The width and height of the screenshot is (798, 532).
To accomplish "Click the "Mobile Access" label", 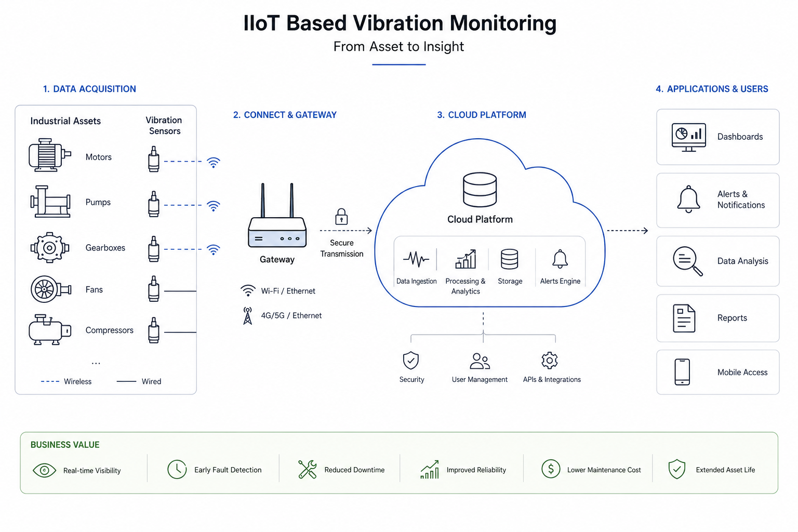I will [742, 372].
